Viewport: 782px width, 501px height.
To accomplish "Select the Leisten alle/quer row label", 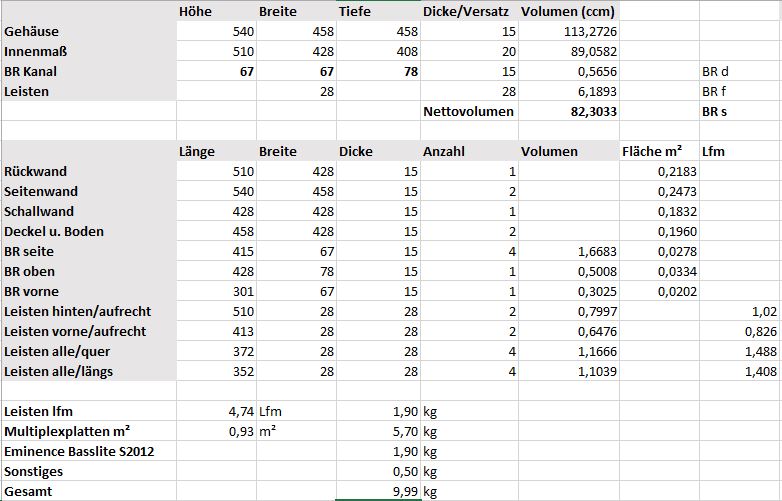I will click(x=89, y=351).
